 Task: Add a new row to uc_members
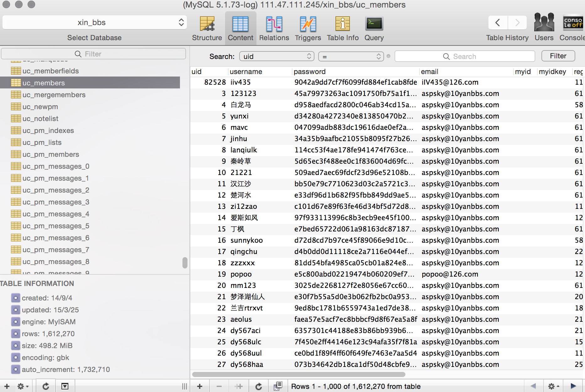click(x=199, y=386)
